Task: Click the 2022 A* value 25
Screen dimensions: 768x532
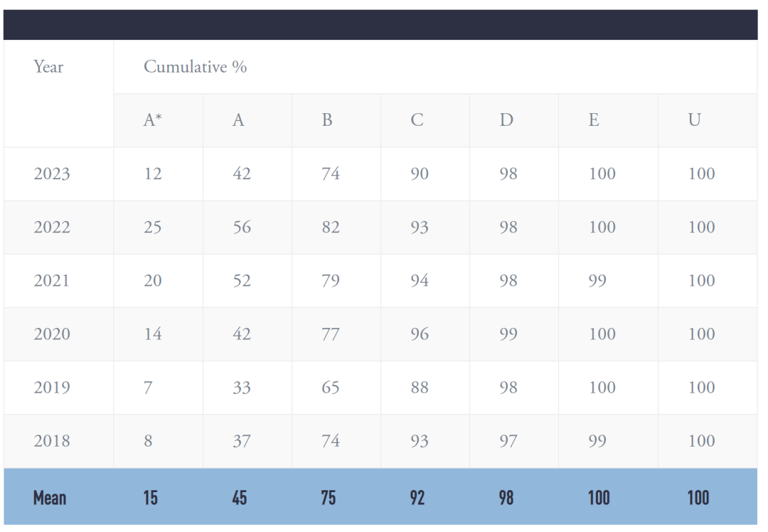Action: [152, 228]
